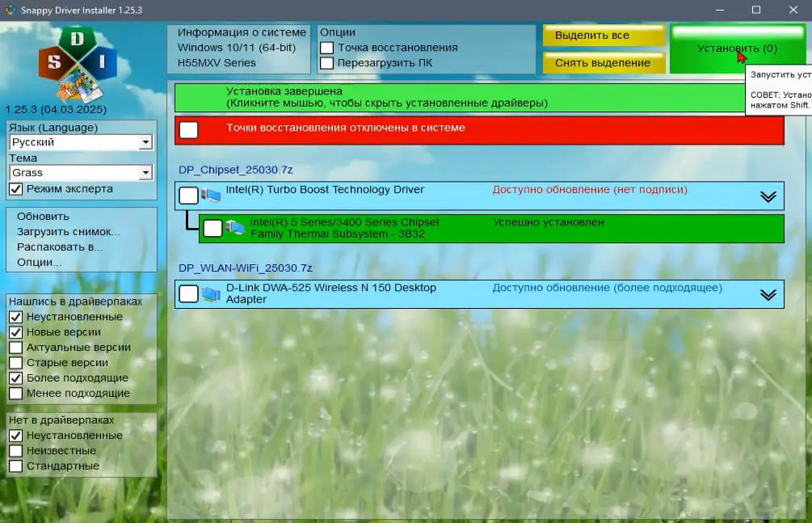Expand the Intel Turbo Boost driver row chevron
This screenshot has height=523, width=812.
tap(768, 196)
